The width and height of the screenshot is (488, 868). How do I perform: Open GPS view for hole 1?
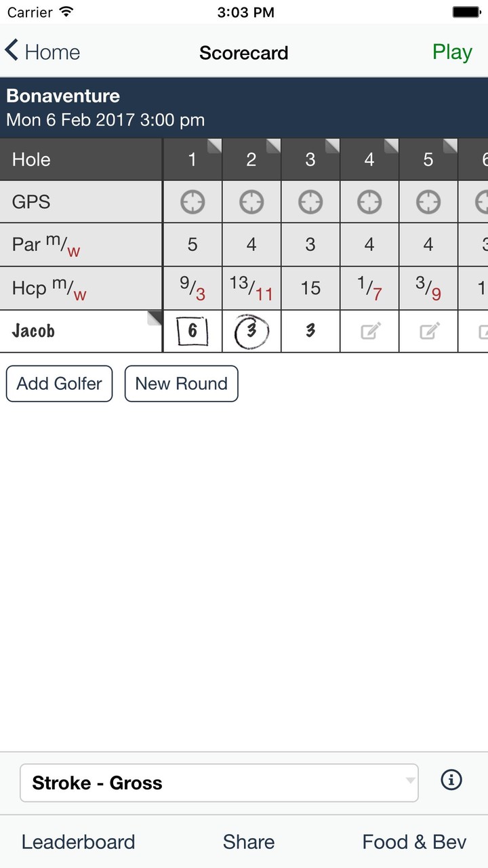pyautogui.click(x=192, y=201)
